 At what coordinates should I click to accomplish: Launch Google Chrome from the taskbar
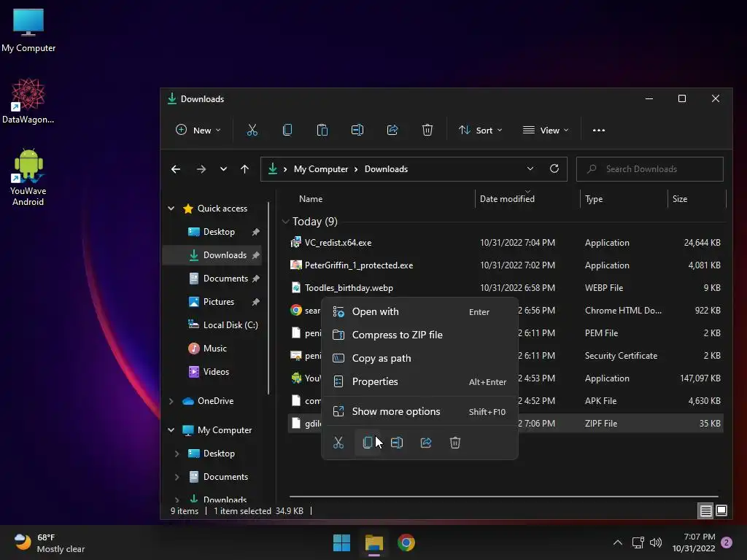[x=406, y=542]
